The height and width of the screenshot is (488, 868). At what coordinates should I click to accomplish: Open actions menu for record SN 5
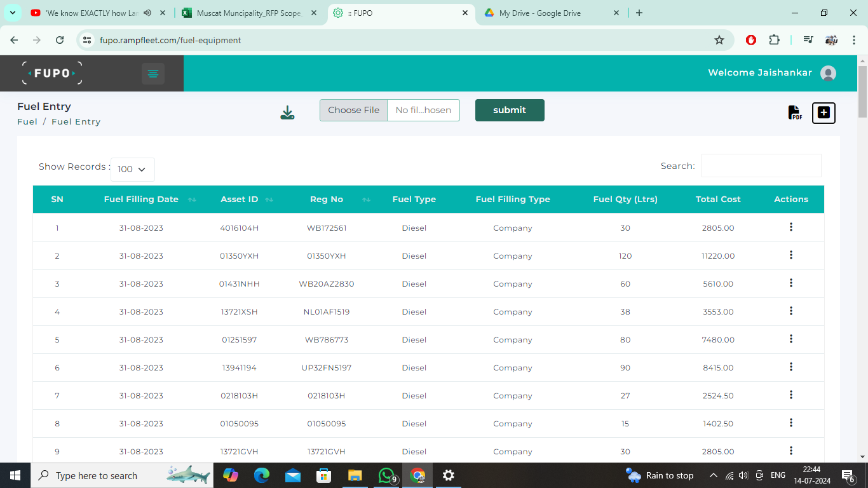click(790, 339)
